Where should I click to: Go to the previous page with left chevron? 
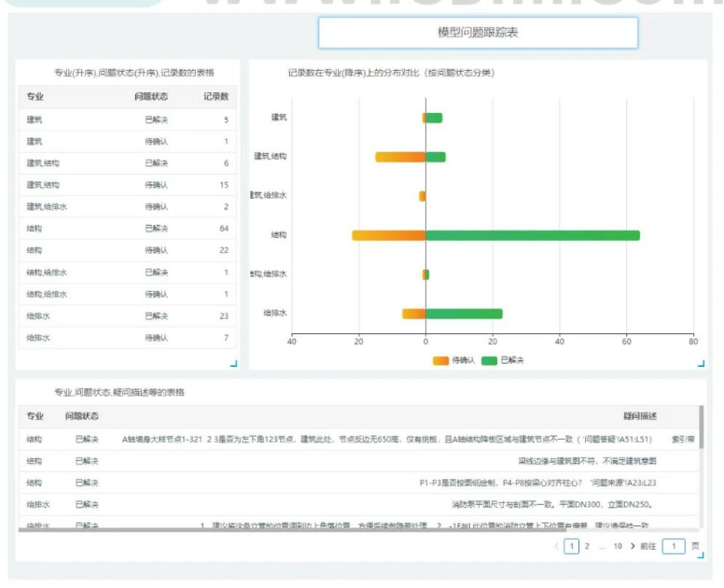point(556,546)
